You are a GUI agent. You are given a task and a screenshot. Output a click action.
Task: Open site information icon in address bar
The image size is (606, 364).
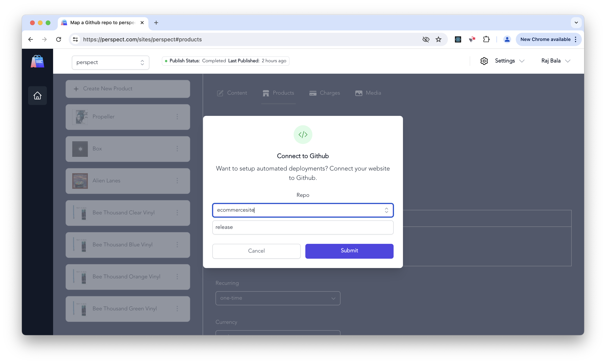click(75, 39)
